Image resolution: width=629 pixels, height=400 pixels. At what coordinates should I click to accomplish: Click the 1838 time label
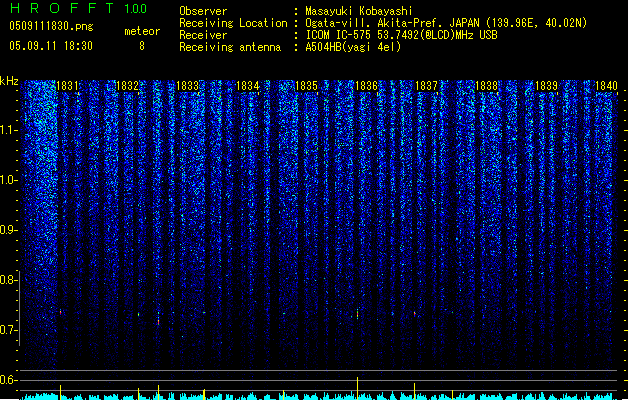pos(486,86)
